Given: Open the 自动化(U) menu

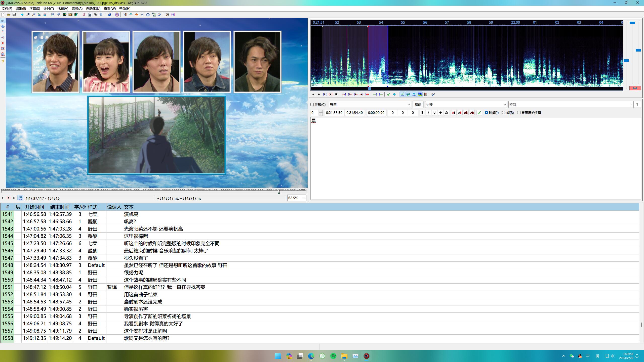Looking at the screenshot, I should pos(93,9).
